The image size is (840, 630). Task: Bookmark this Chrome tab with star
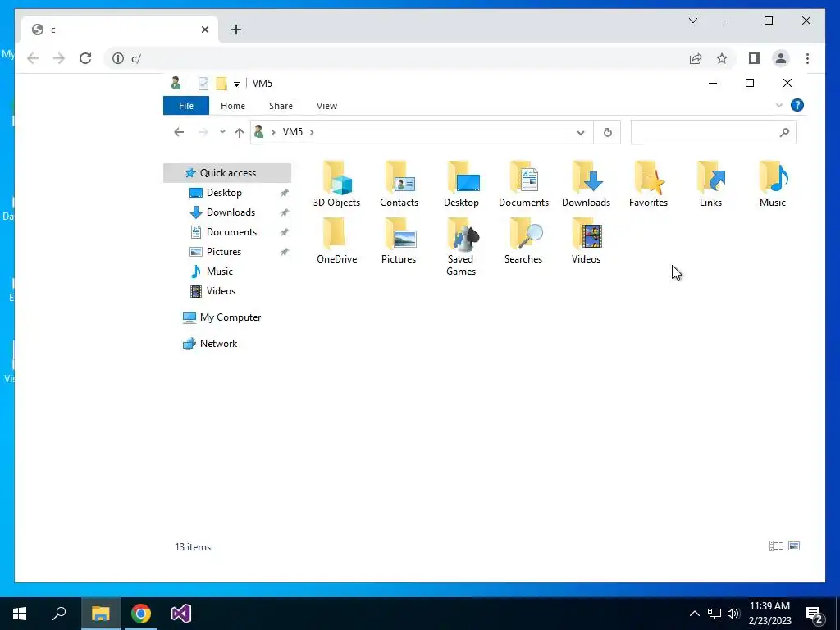point(722,58)
